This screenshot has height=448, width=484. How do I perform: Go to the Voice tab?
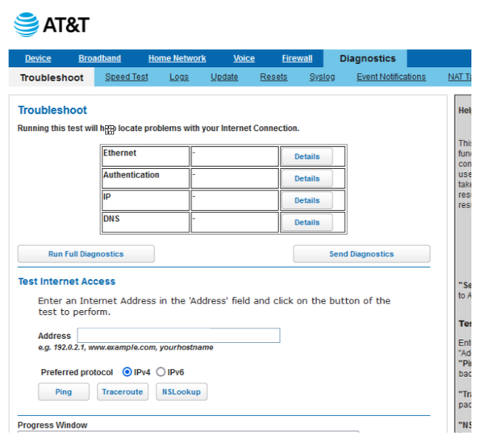coord(244,58)
